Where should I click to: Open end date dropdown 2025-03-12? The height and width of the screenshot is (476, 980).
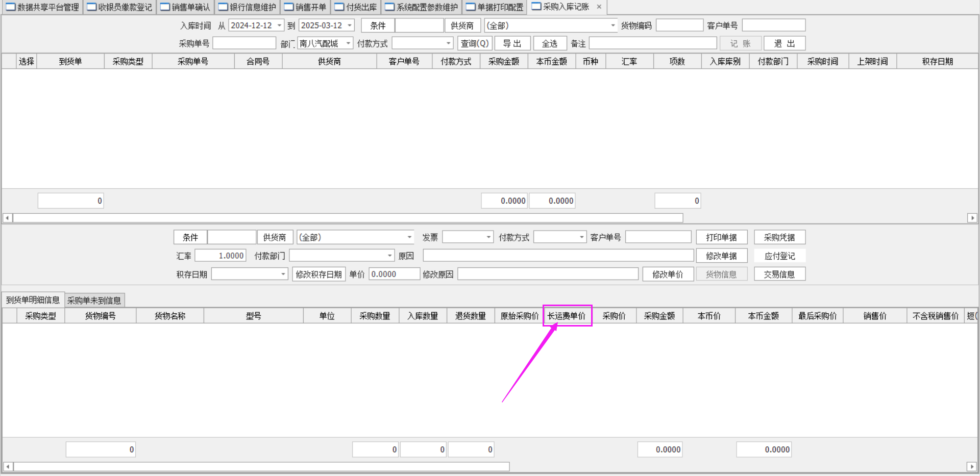point(350,26)
